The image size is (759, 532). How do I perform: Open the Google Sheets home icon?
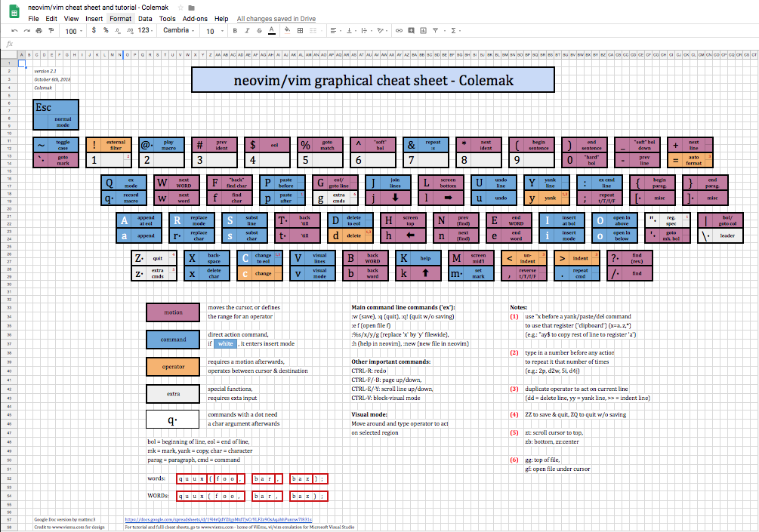pos(14,13)
